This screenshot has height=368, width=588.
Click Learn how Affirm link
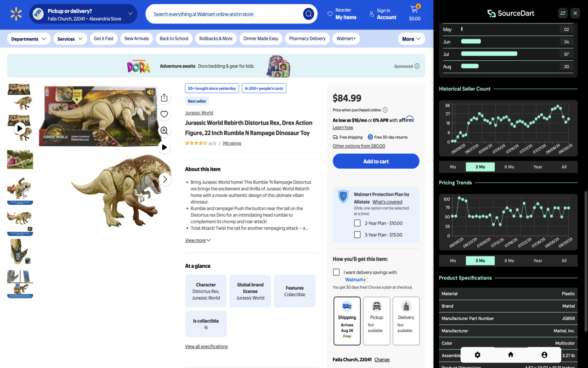(x=343, y=127)
